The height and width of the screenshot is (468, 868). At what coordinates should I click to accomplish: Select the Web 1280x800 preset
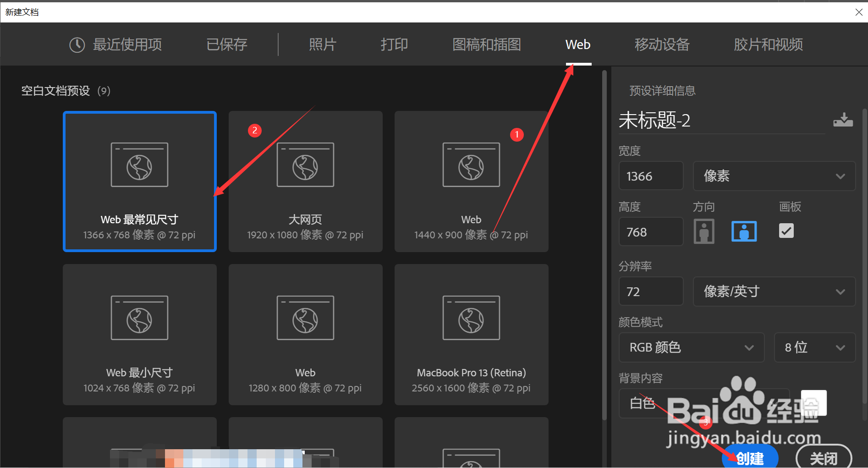coord(305,335)
